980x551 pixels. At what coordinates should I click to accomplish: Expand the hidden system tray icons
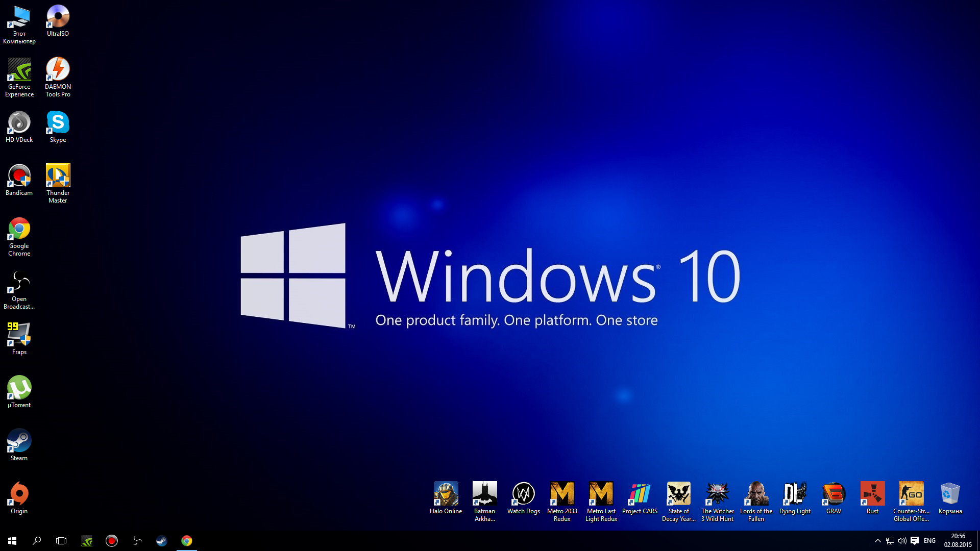coord(878,541)
